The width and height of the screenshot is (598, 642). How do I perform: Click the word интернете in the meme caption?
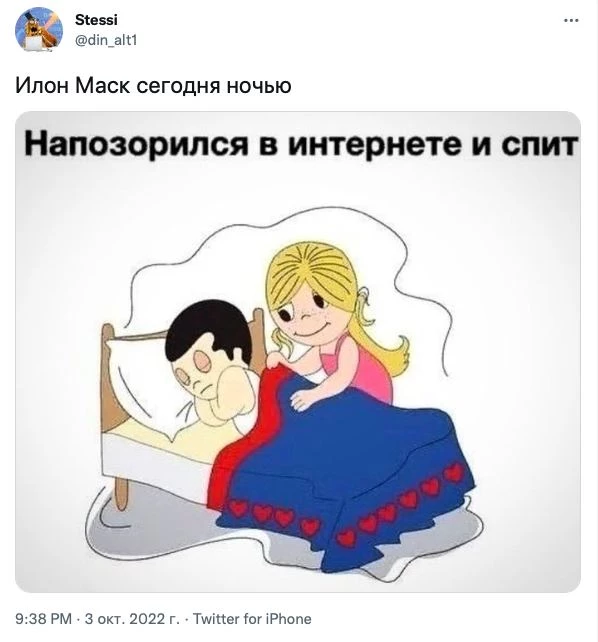373,144
